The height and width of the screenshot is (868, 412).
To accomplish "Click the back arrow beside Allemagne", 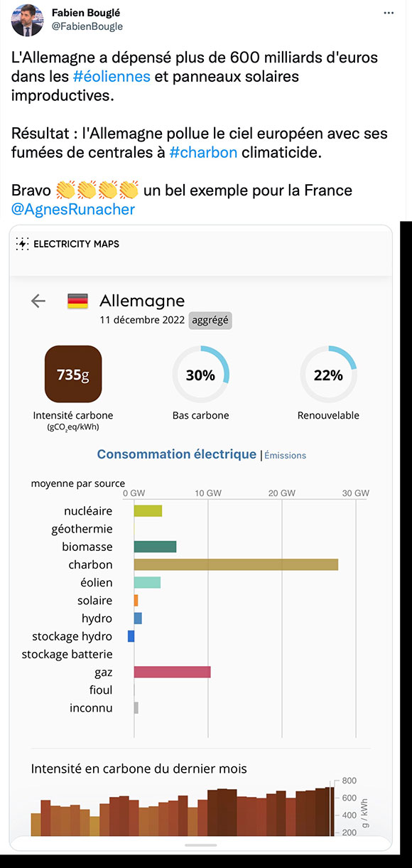I will click(x=38, y=301).
